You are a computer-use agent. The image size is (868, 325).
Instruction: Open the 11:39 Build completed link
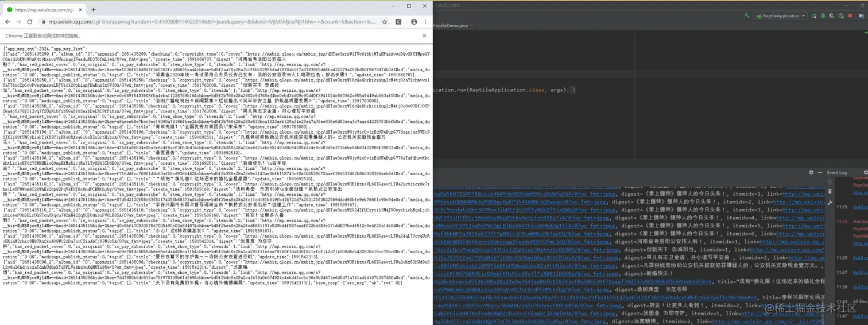(x=860, y=287)
